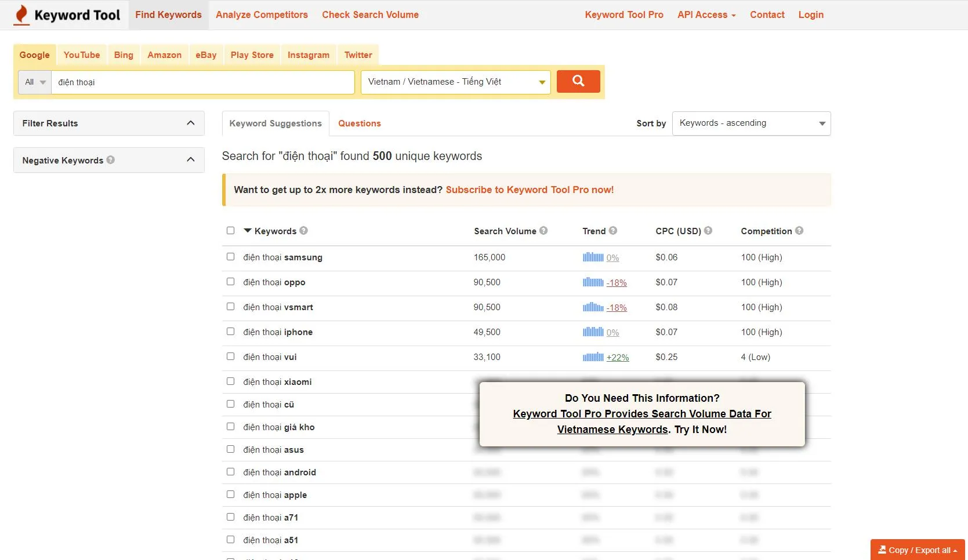Click the điện thoại search input field
This screenshot has width=968, height=560.
203,82
